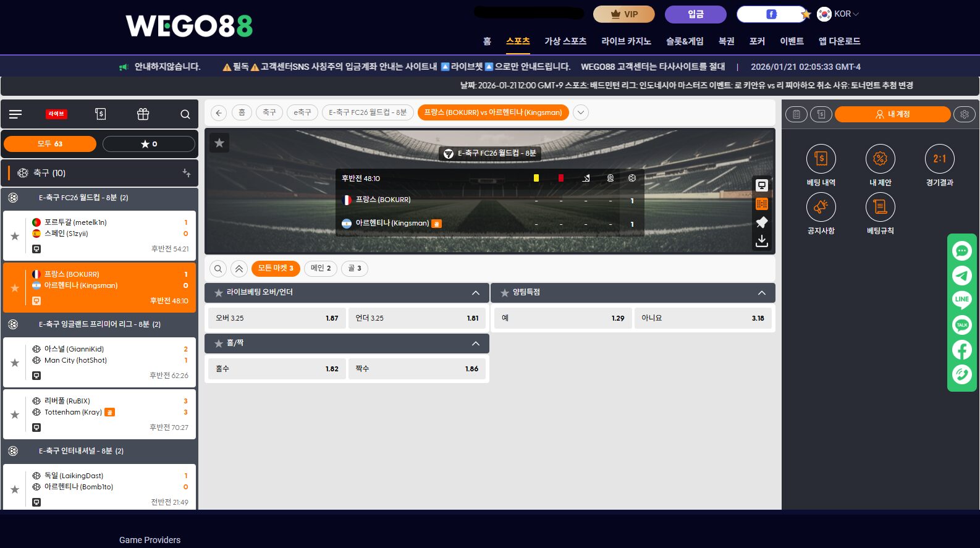
Task: Open the Facebook contact icon in green bar
Action: [x=962, y=350]
